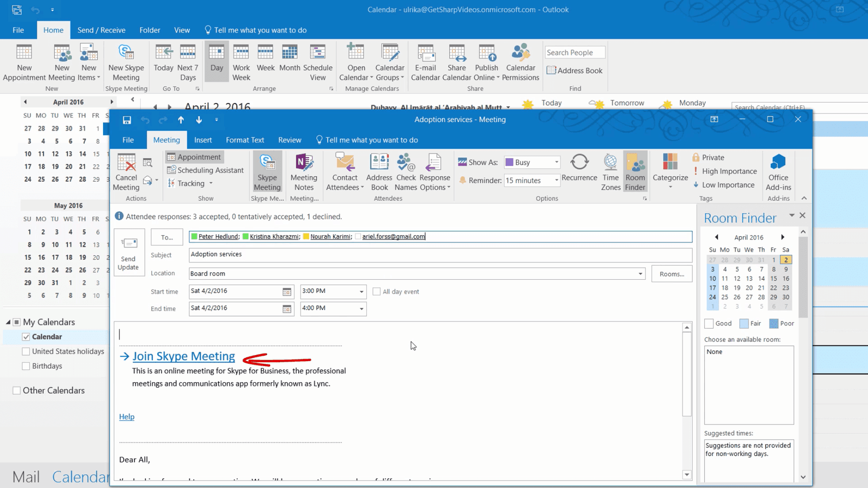Click the Rooms... button

[672, 274]
